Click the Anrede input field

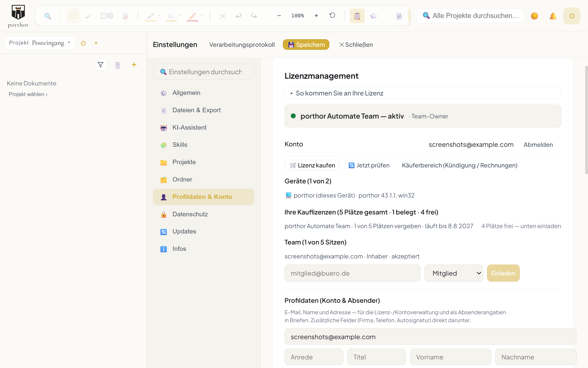click(x=314, y=357)
